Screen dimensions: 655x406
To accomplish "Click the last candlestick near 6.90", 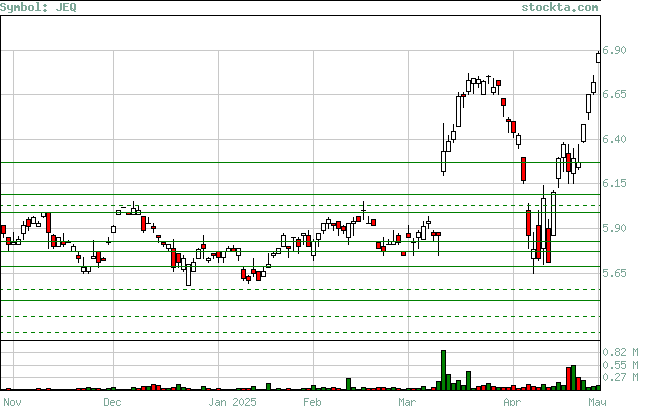I will coord(599,57).
